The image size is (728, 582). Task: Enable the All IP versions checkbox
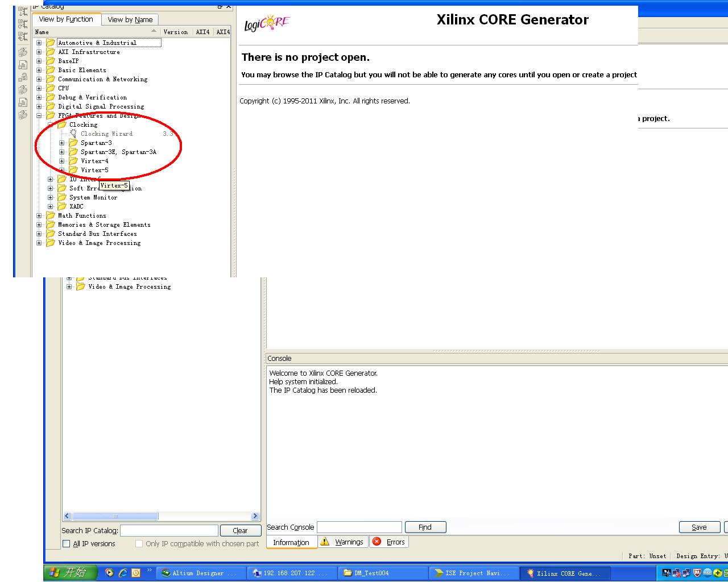click(66, 544)
